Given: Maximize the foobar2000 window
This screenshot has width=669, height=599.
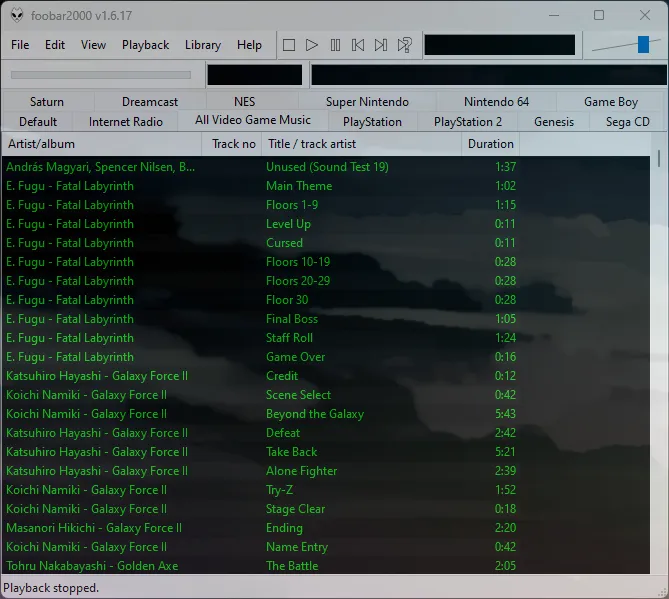Looking at the screenshot, I should point(599,15).
